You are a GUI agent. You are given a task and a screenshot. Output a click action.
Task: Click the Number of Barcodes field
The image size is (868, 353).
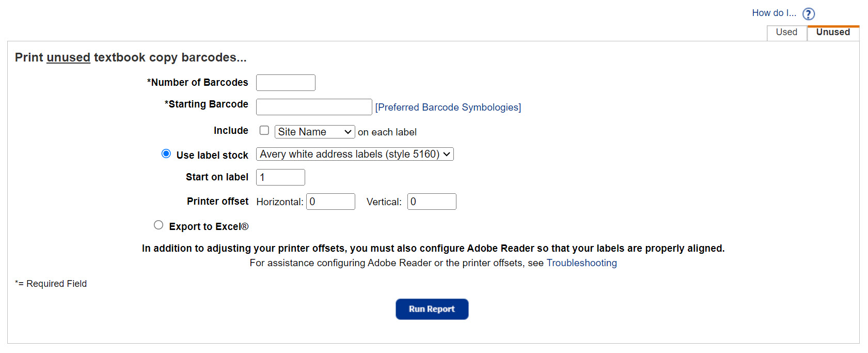[x=286, y=83]
